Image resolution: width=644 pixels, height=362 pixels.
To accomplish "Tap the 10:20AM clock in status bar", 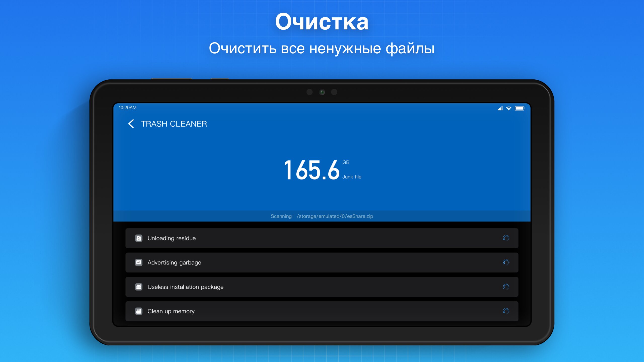I will coord(128,108).
